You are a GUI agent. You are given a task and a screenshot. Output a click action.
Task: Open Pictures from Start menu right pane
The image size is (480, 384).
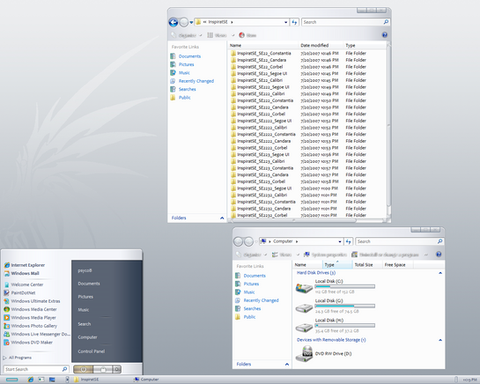tap(85, 297)
